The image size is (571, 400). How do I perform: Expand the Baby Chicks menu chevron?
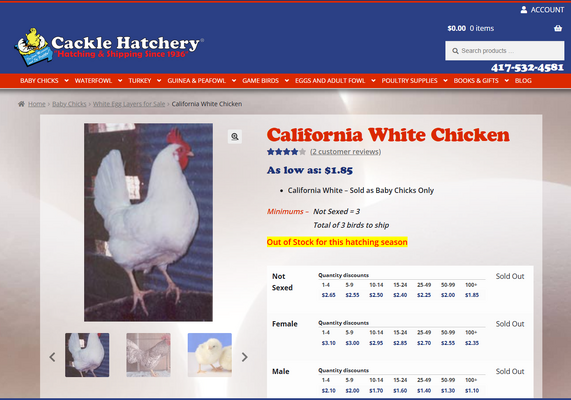[x=66, y=81]
